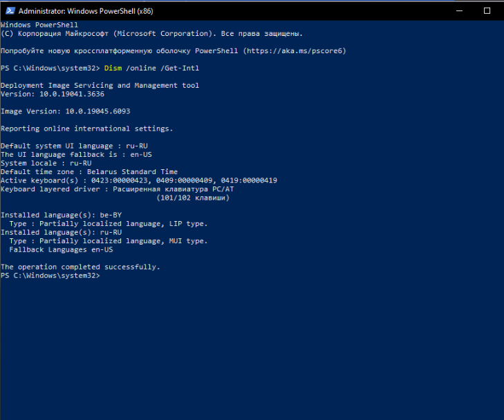
Task: Click keyboard code 0423:00000423
Action: coord(119,180)
